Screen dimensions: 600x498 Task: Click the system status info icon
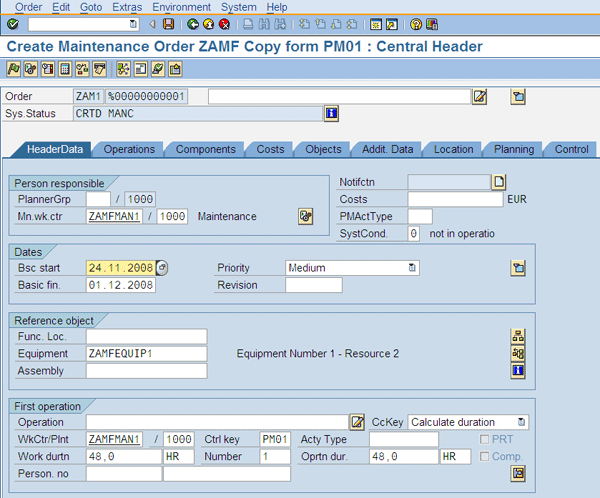point(331,113)
